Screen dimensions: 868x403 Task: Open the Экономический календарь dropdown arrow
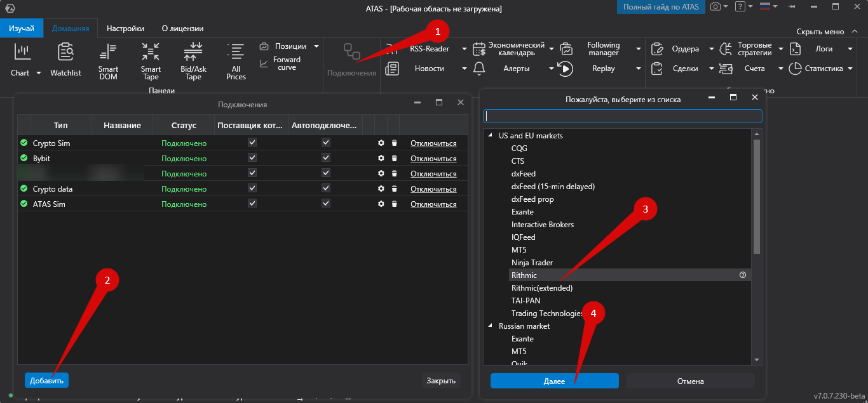(552, 49)
